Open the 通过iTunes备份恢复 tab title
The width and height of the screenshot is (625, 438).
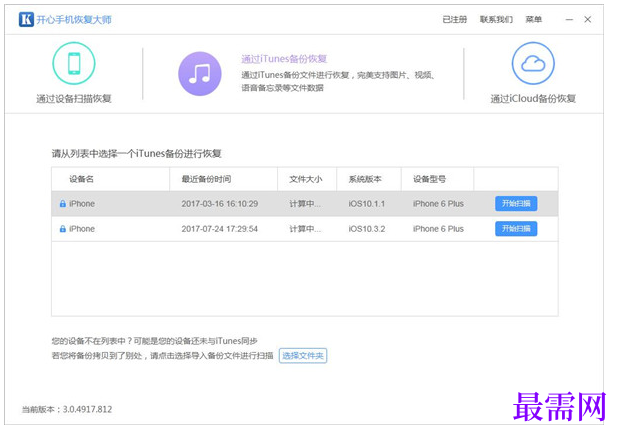[284, 59]
